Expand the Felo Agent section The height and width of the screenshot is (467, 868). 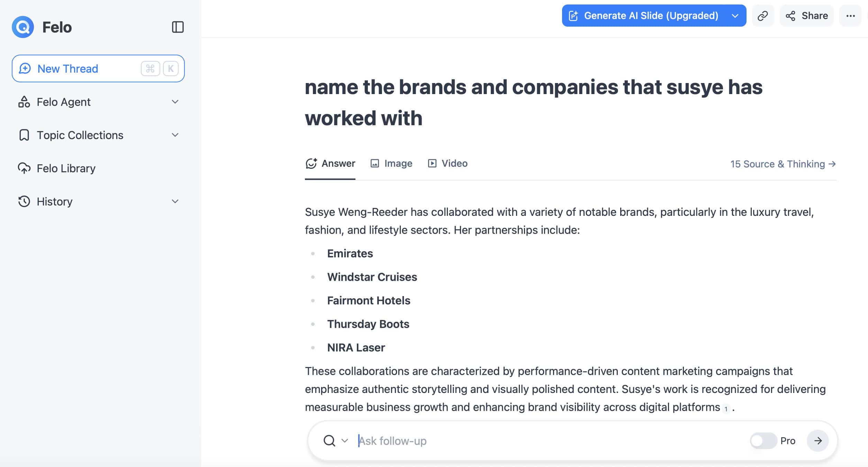[x=175, y=102]
